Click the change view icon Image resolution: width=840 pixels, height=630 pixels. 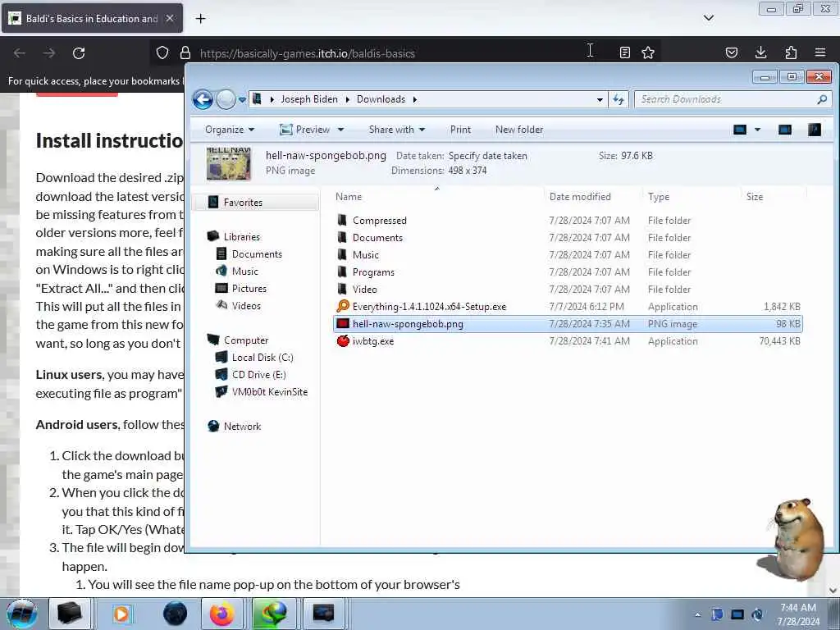(740, 130)
